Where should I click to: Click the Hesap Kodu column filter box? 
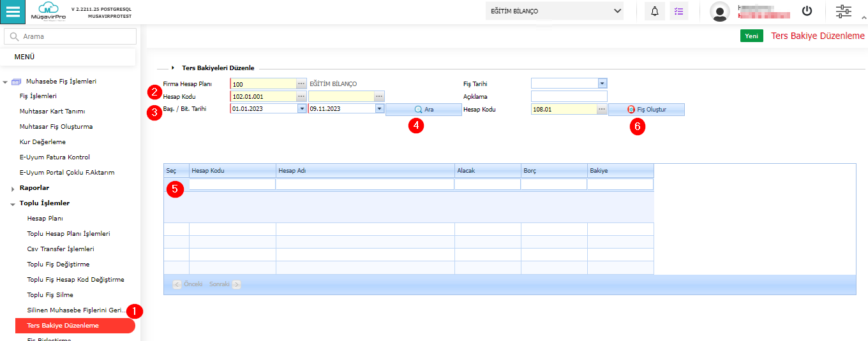point(232,184)
